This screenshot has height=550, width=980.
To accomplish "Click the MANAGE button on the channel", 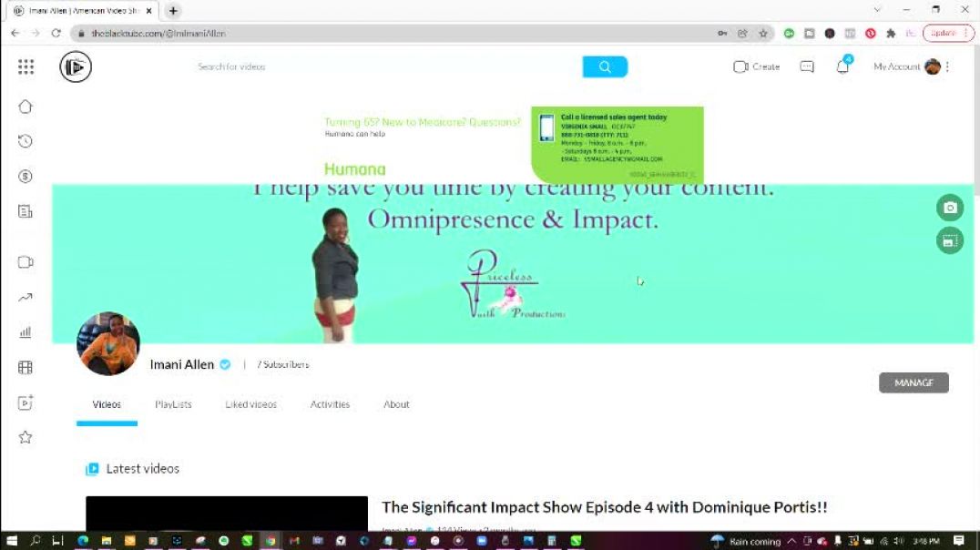I will (914, 382).
